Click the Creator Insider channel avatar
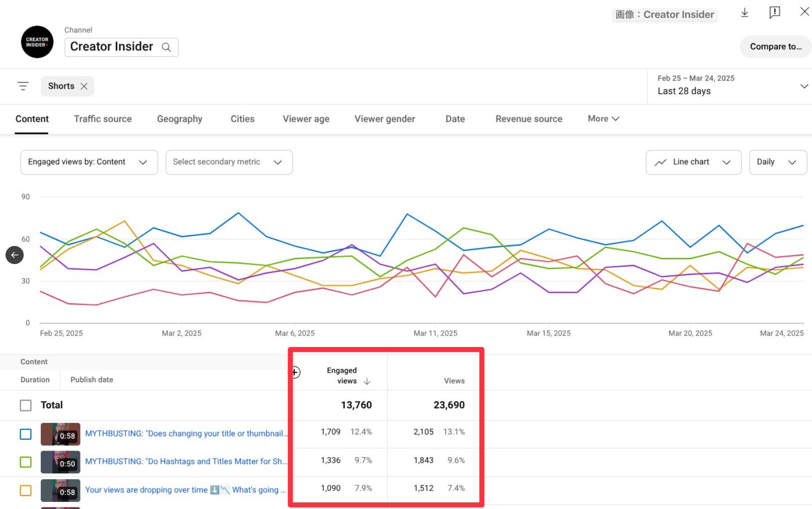This screenshot has height=509, width=812. coord(37,42)
